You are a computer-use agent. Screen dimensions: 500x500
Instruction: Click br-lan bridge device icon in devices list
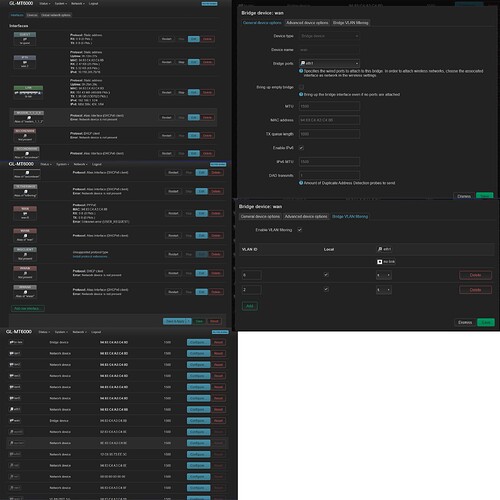pos(12,342)
